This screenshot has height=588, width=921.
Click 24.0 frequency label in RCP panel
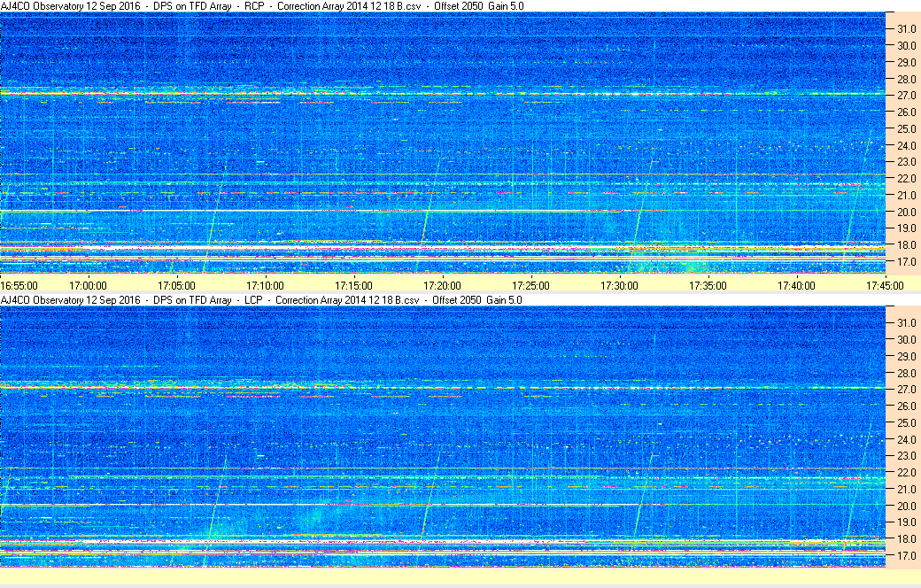click(907, 145)
